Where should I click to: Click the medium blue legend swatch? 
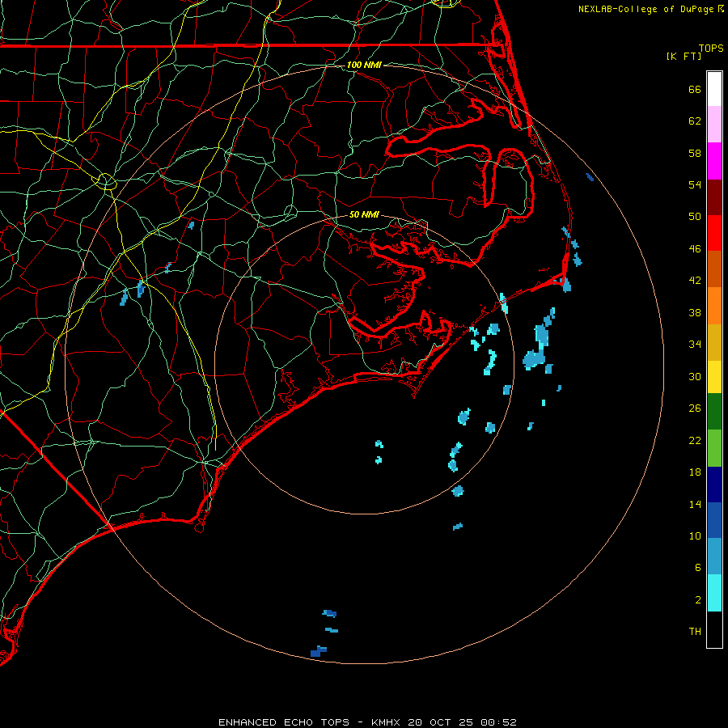coord(714,520)
